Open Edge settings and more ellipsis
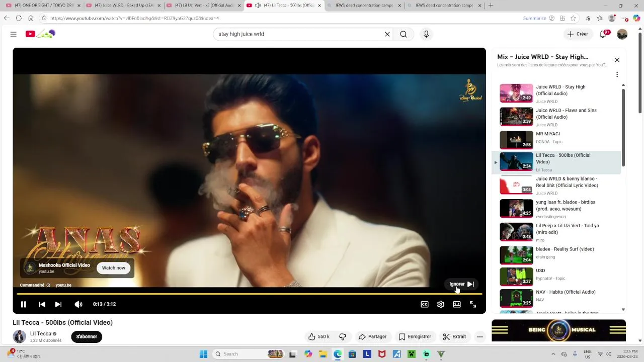This screenshot has height=362, width=644. (624, 18)
